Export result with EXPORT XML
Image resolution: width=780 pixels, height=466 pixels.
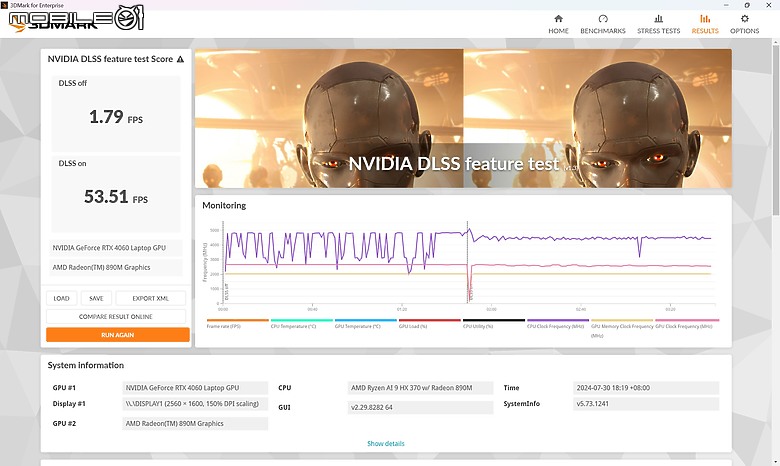[x=151, y=298]
